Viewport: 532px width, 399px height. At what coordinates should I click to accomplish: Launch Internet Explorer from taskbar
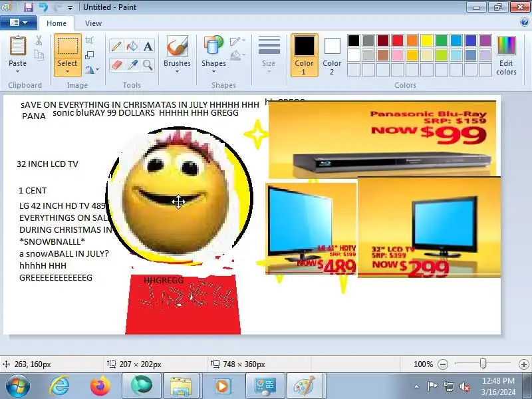tap(59, 386)
